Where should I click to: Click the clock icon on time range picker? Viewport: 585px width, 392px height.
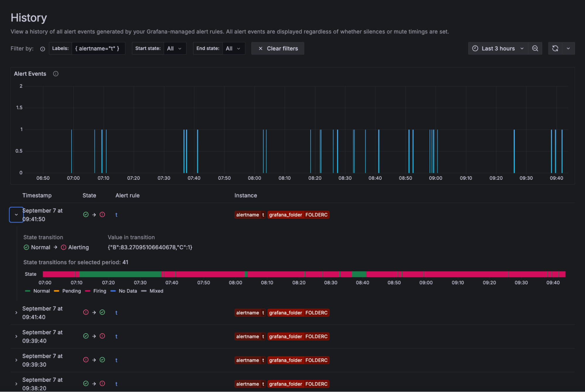(476, 48)
